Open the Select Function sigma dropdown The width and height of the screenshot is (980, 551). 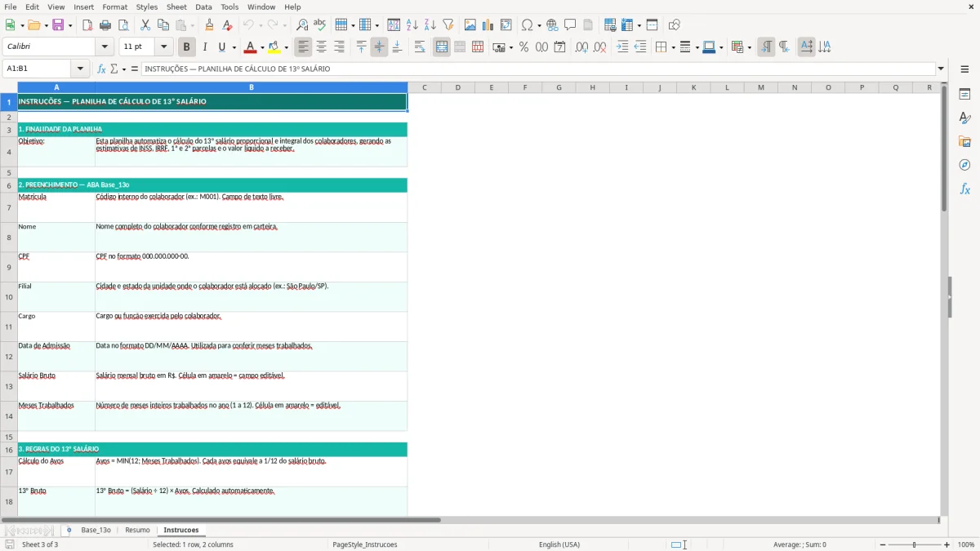point(124,69)
